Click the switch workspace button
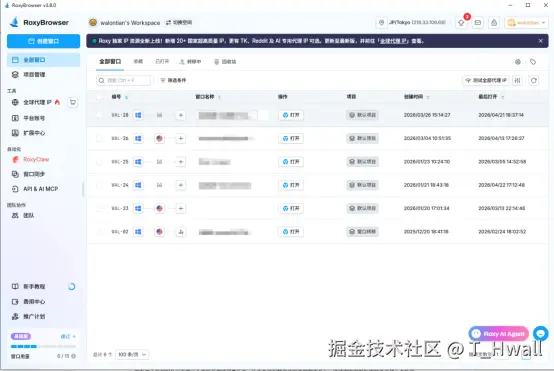Screen dimensions: 554x371 (x=179, y=22)
